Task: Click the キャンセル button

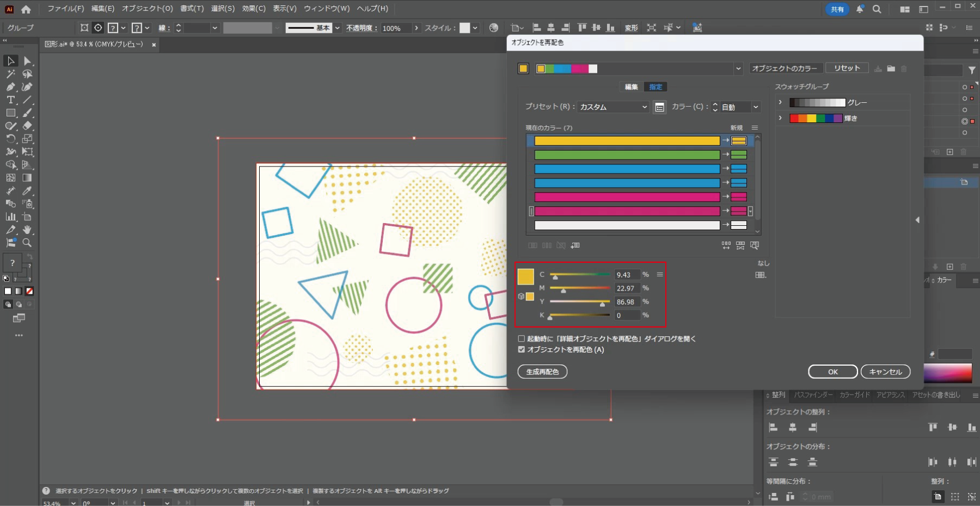Action: pyautogui.click(x=885, y=372)
